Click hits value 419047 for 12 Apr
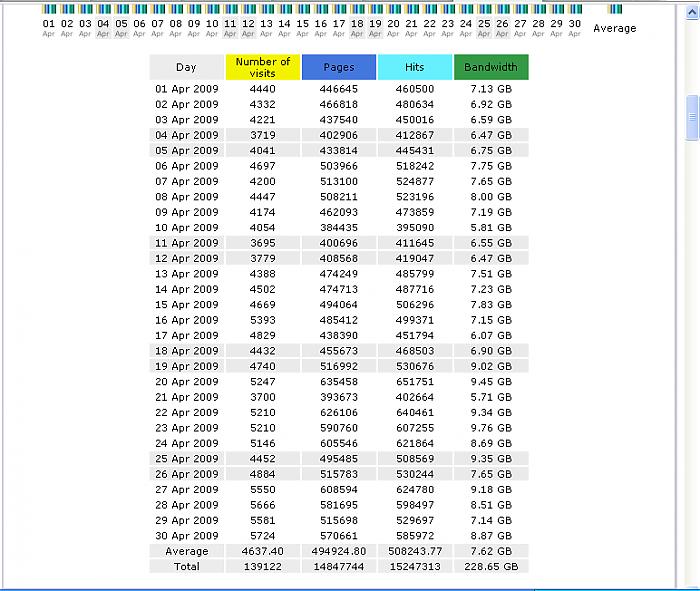 click(415, 258)
